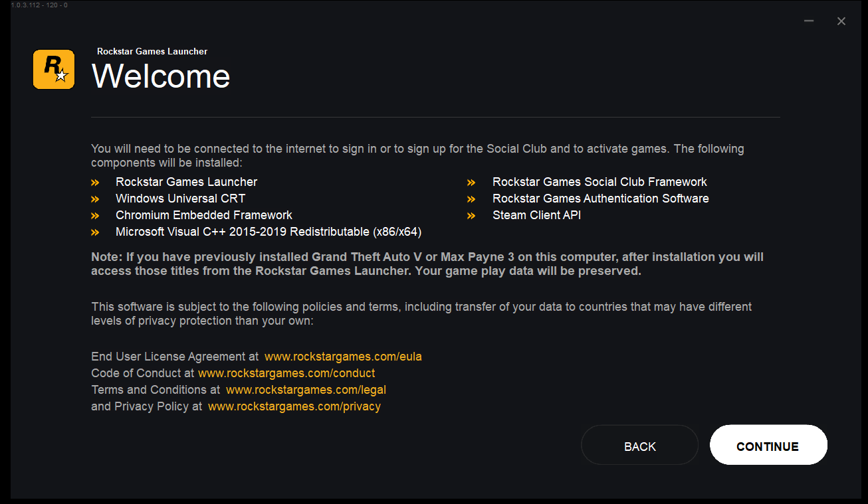Click the Grand Theft Auto V note text
The height and width of the screenshot is (504, 868).
(x=427, y=264)
